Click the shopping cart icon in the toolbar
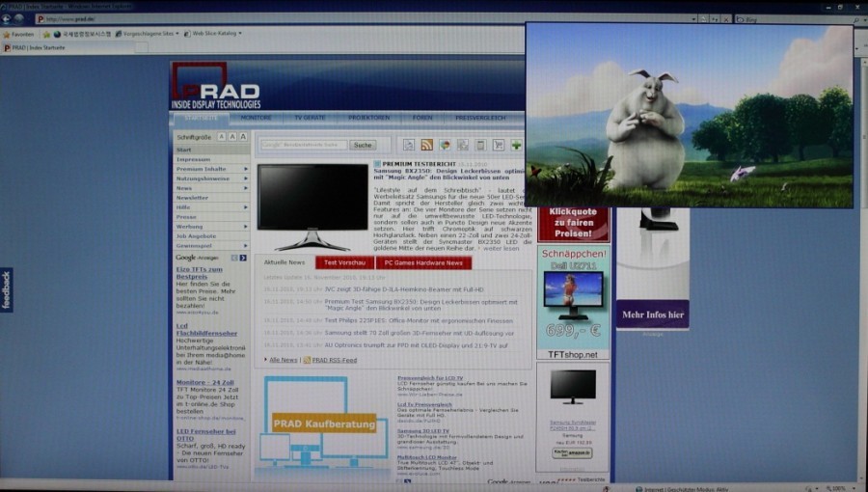868x492 pixels. tap(498, 145)
